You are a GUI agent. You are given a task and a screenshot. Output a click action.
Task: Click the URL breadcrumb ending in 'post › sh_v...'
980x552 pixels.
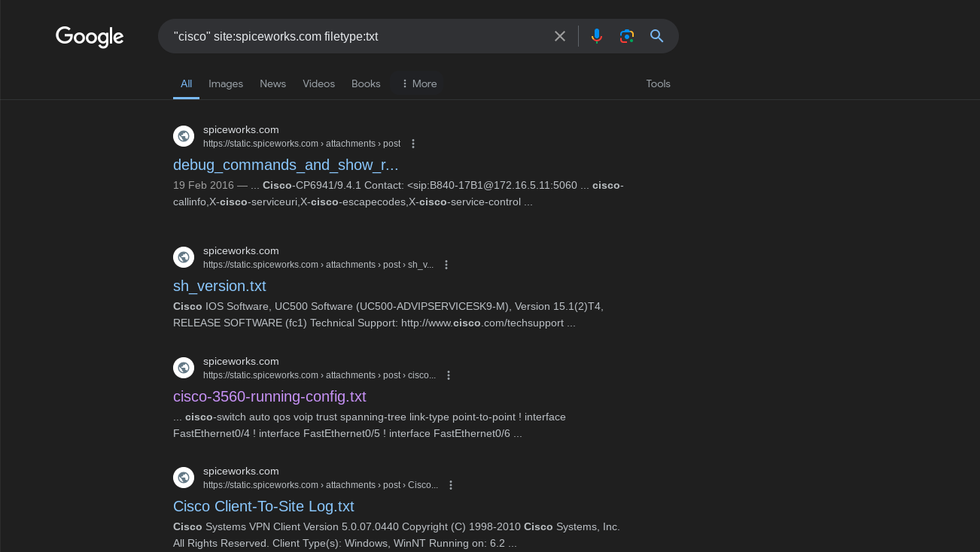point(318,265)
